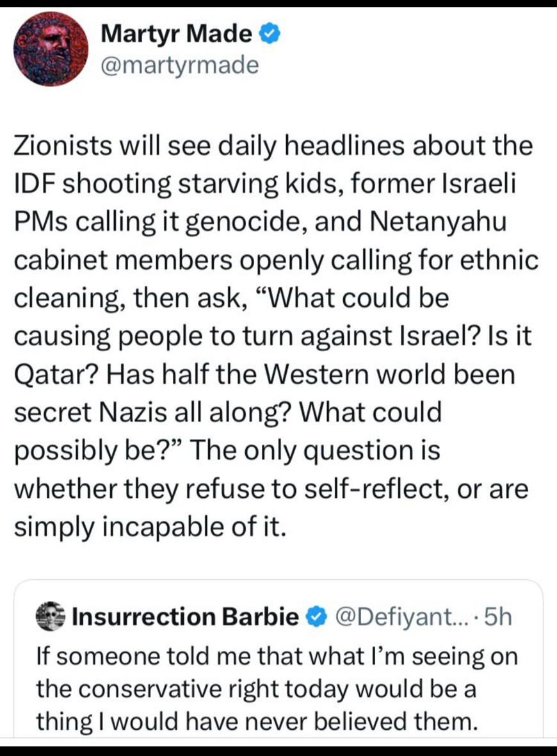Open the @martyrmade handle link

[x=180, y=65]
